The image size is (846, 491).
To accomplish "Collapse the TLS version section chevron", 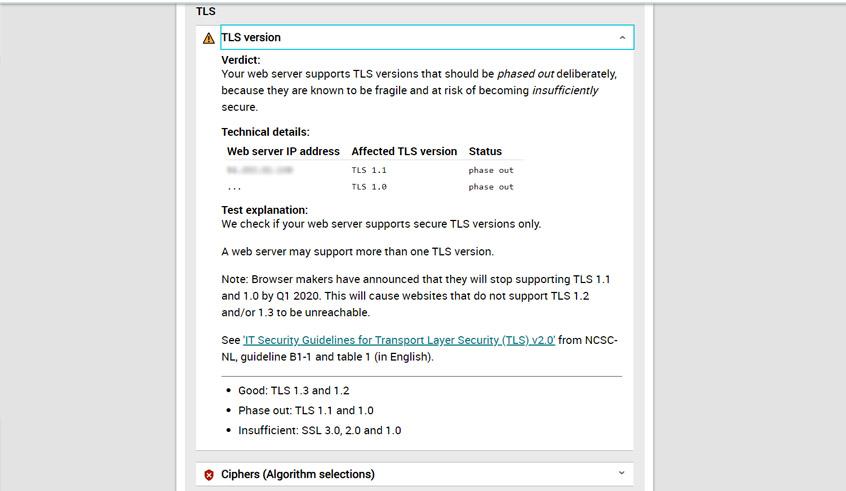I will pos(622,38).
